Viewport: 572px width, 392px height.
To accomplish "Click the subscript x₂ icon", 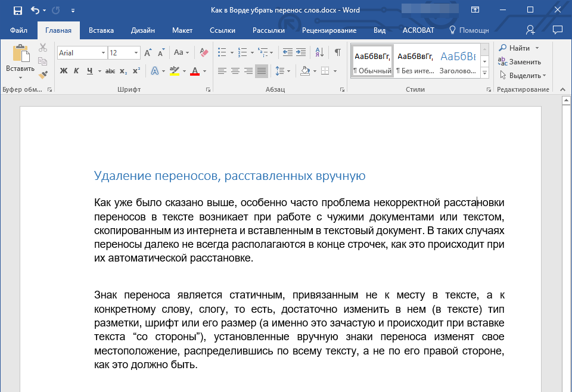I will (x=123, y=71).
